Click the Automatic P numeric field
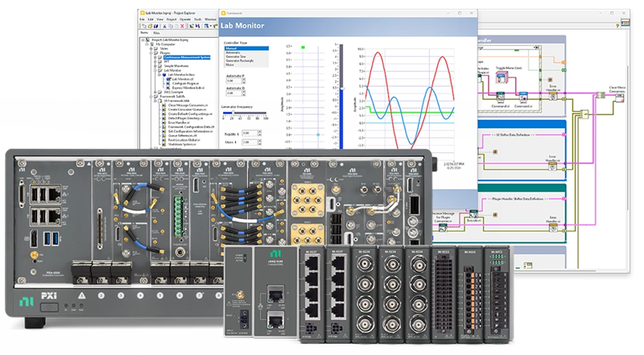The width and height of the screenshot is (644, 355). [x=233, y=81]
